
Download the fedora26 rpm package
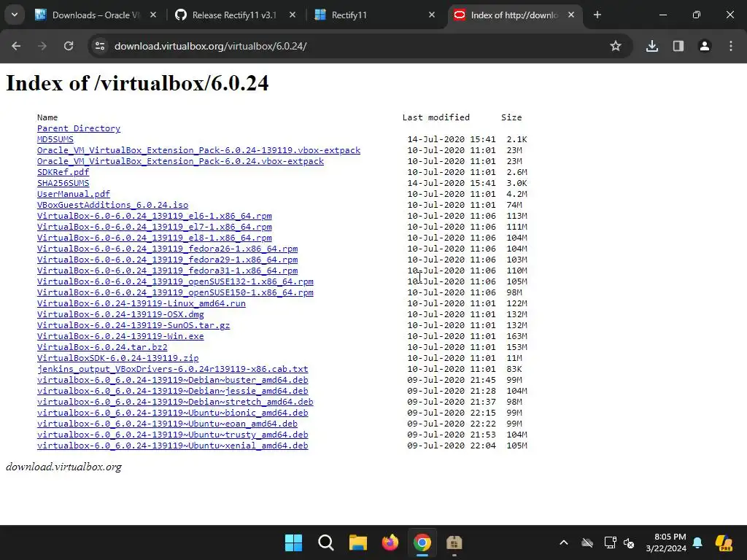(x=167, y=249)
